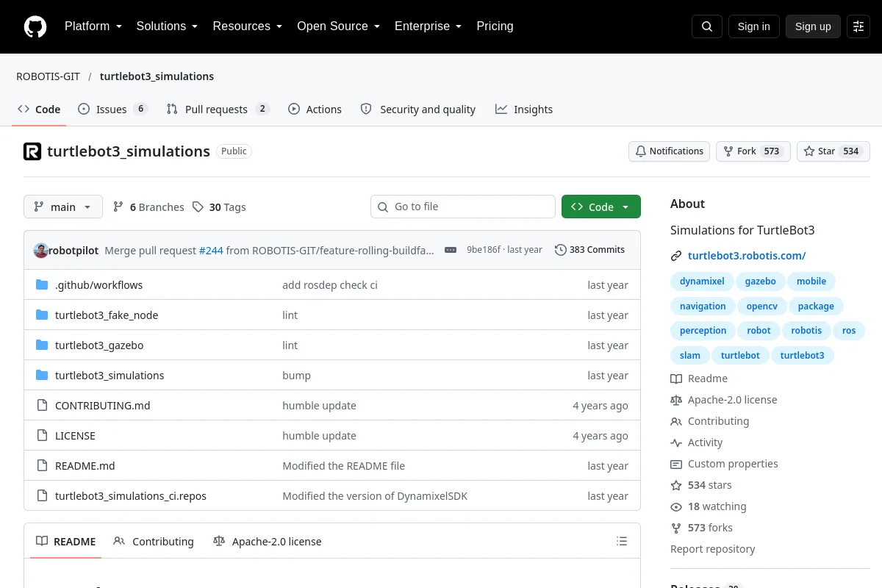Screen dimensions: 882x588
Task: Open the search magnifier in header
Action: point(707,26)
